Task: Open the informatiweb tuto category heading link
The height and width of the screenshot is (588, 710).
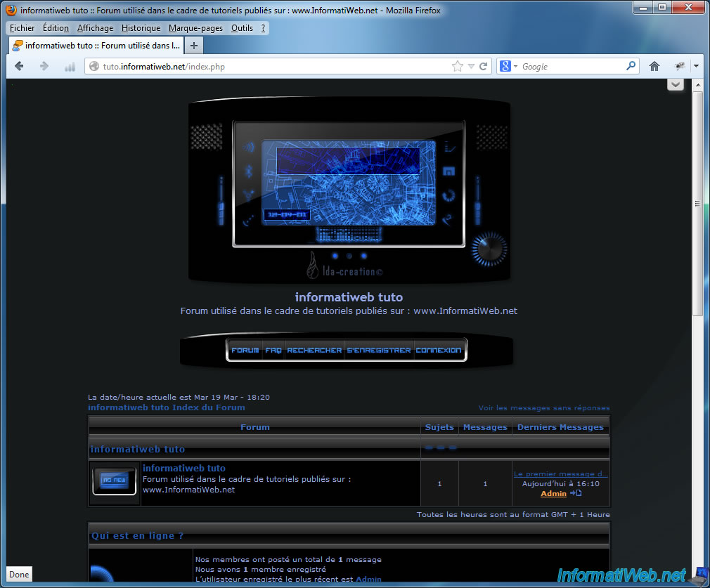Action: (138, 449)
